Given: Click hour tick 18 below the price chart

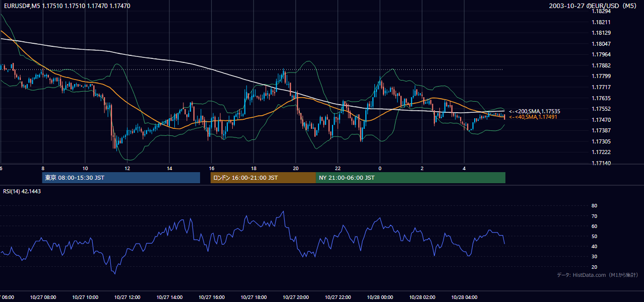Looking at the screenshot, I should click(x=253, y=168).
